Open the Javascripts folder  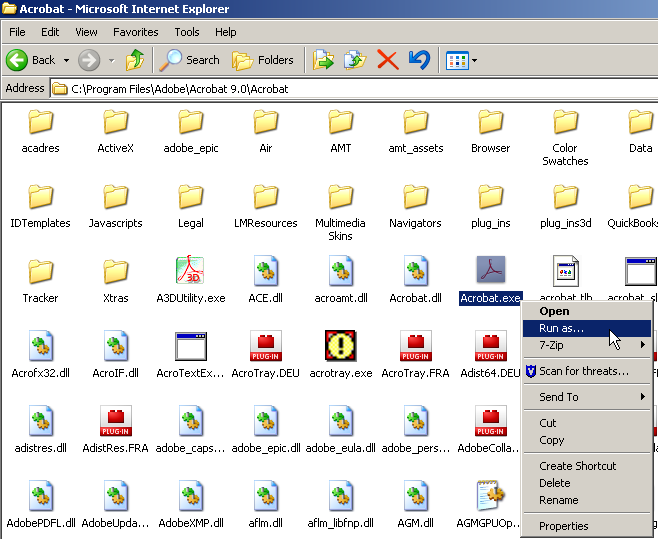[115, 197]
